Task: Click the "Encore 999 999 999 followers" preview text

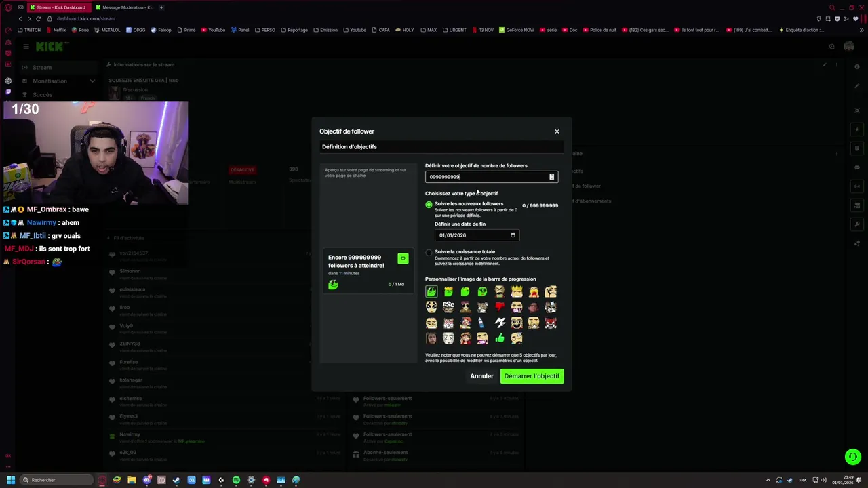Action: [x=356, y=262]
